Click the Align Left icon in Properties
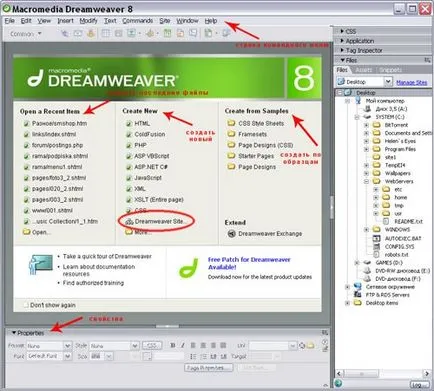Screen dimensions: 434x391 pyautogui.click(x=193, y=345)
